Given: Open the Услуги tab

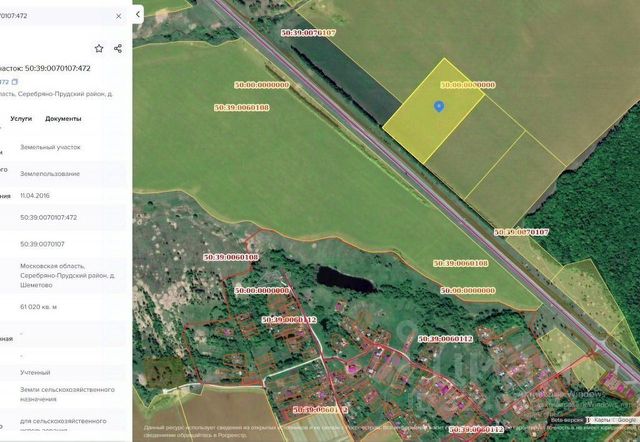Looking at the screenshot, I should tap(21, 119).
